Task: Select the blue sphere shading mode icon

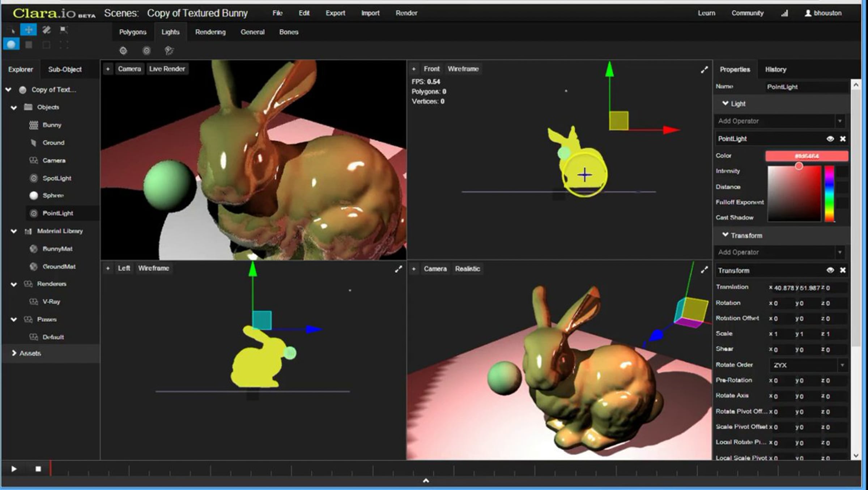Action: pos(11,44)
